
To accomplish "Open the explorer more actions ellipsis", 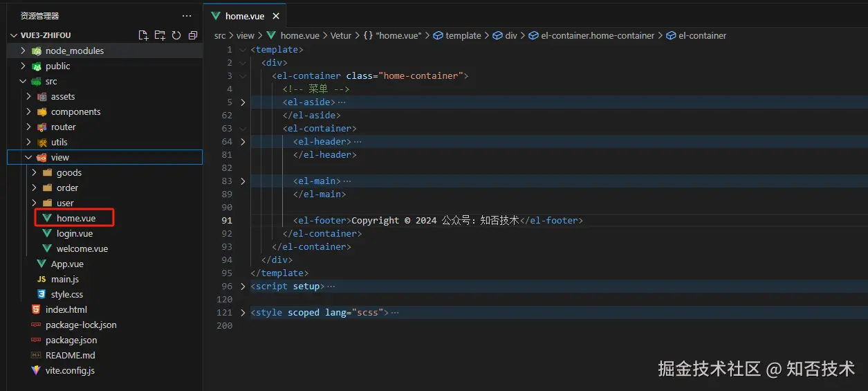I will [x=187, y=16].
